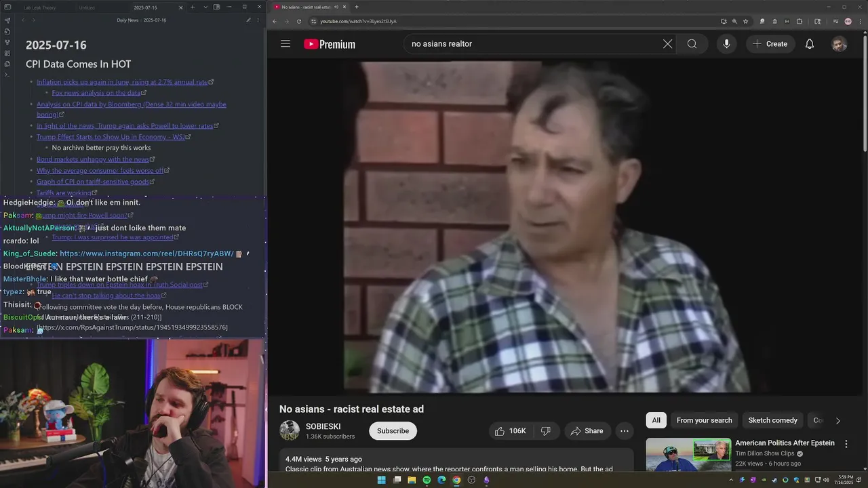The height and width of the screenshot is (488, 868).
Task: Switch to the Untitled note tab
Action: pos(87,7)
